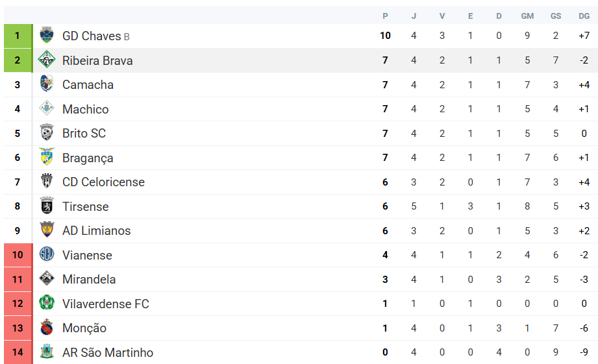Open the AR São Martinho team page
This screenshot has height=364, width=598.
tap(108, 353)
